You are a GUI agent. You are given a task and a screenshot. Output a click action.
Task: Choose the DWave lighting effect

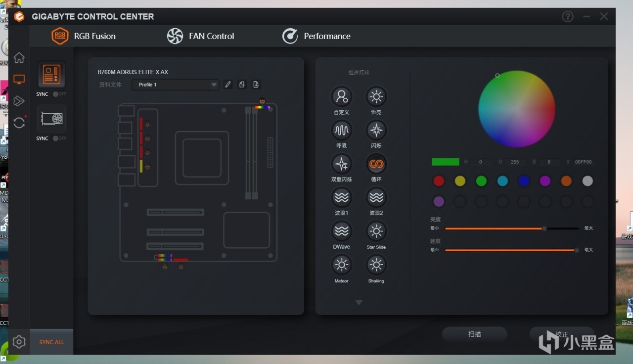[341, 231]
